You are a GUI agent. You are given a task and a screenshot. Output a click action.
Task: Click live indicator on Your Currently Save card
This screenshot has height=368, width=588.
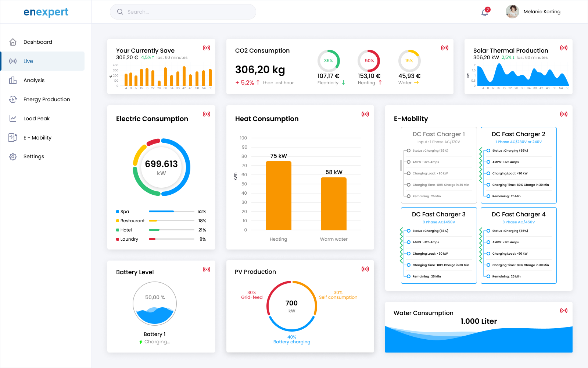pyautogui.click(x=207, y=48)
